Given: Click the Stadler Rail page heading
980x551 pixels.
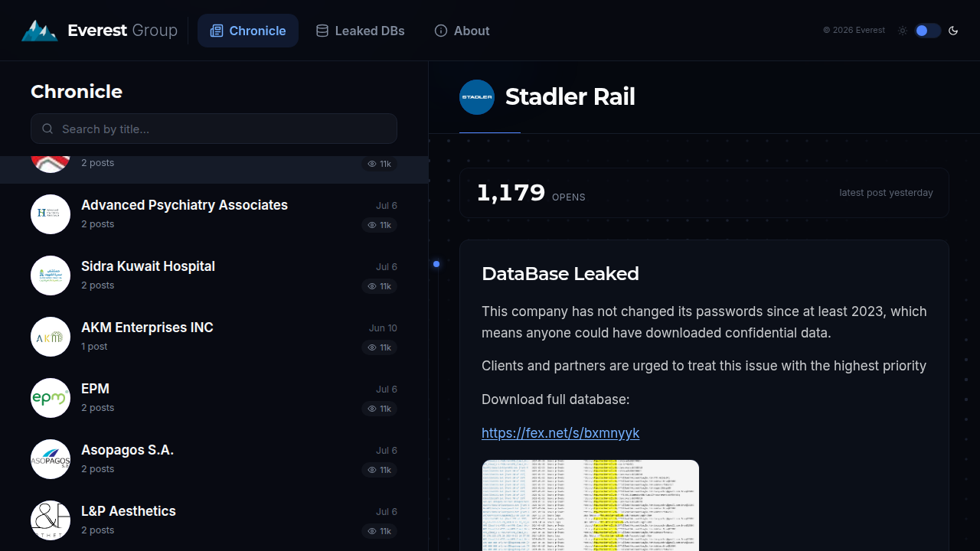Looking at the screenshot, I should [x=570, y=97].
